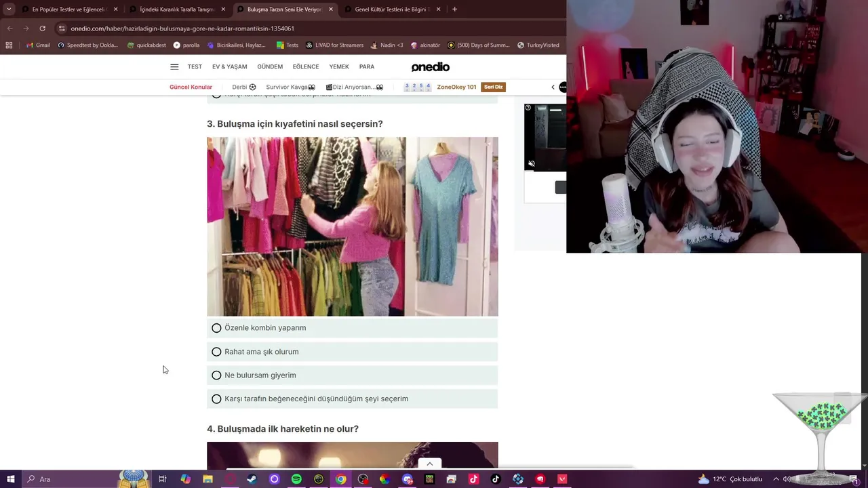Open the Tests bookmark folder
The image size is (868, 488).
[x=288, y=45]
